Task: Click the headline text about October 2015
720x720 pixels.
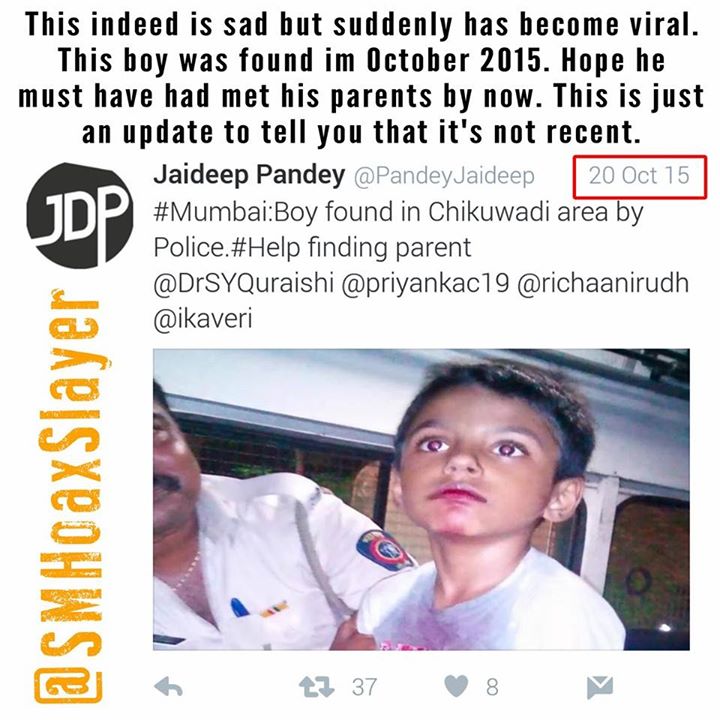Action: (361, 78)
